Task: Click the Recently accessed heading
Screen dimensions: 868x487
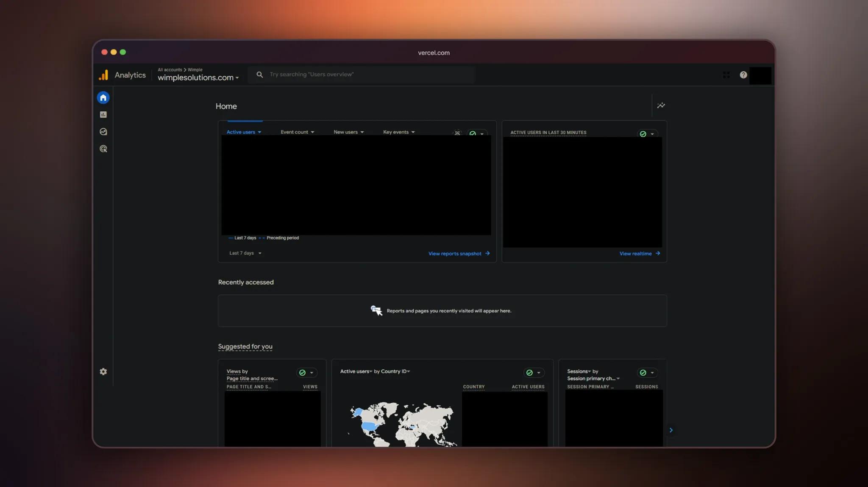Action: click(246, 282)
